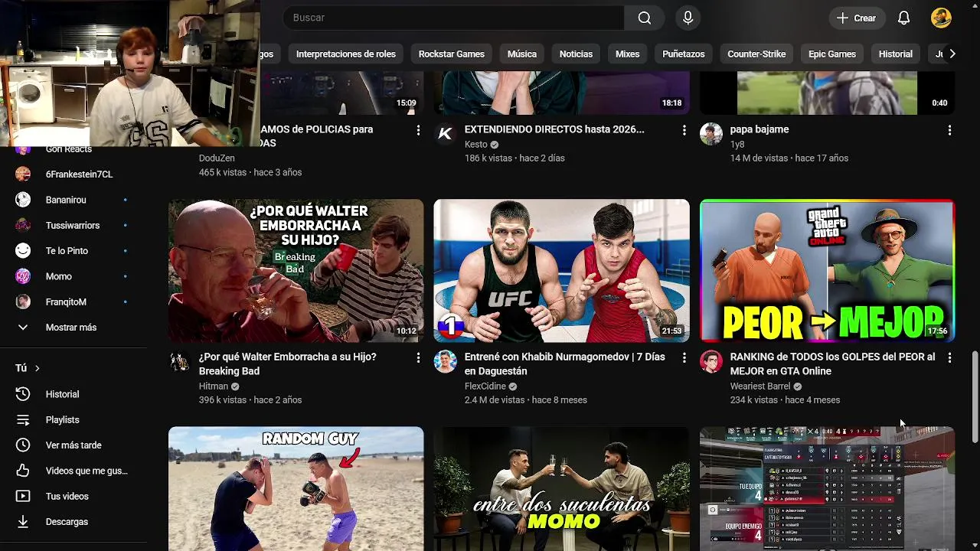The image size is (980, 551).
Task: Open the account avatar menu
Action: 941,18
